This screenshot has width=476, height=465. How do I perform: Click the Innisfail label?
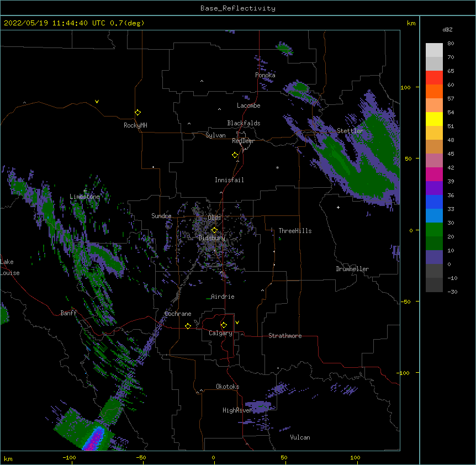tap(229, 180)
